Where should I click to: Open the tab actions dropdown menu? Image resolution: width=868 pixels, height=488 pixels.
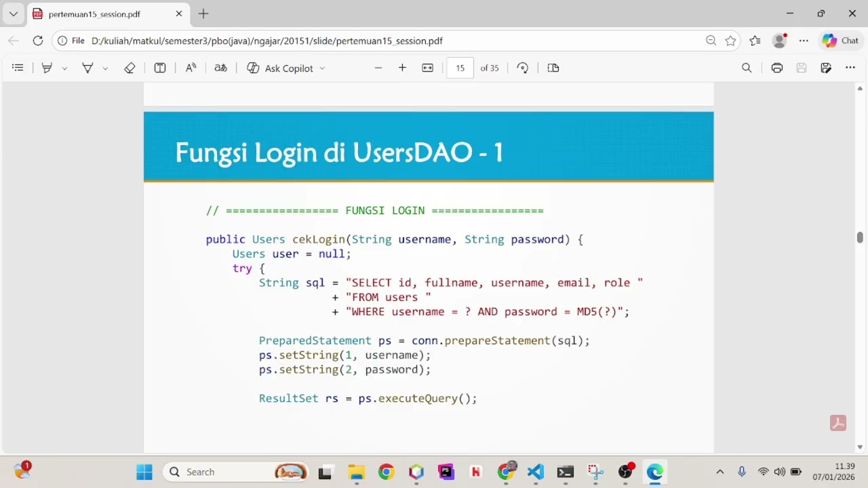(x=13, y=14)
